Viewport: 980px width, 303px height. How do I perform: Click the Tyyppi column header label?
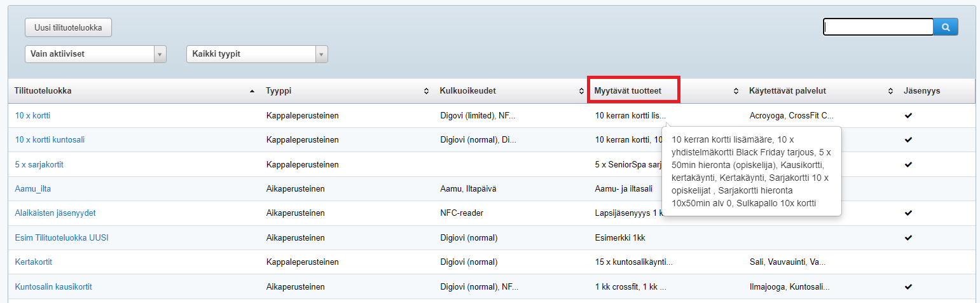pyautogui.click(x=278, y=91)
